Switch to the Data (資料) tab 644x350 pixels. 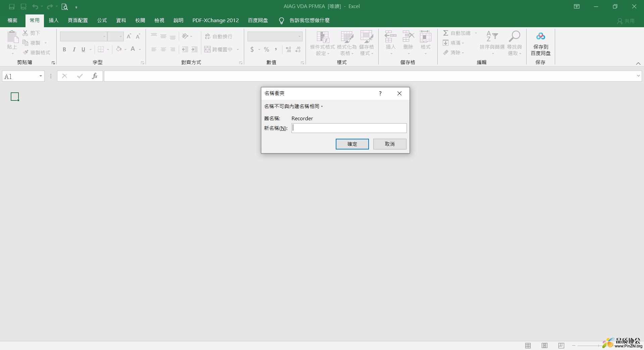click(x=121, y=20)
